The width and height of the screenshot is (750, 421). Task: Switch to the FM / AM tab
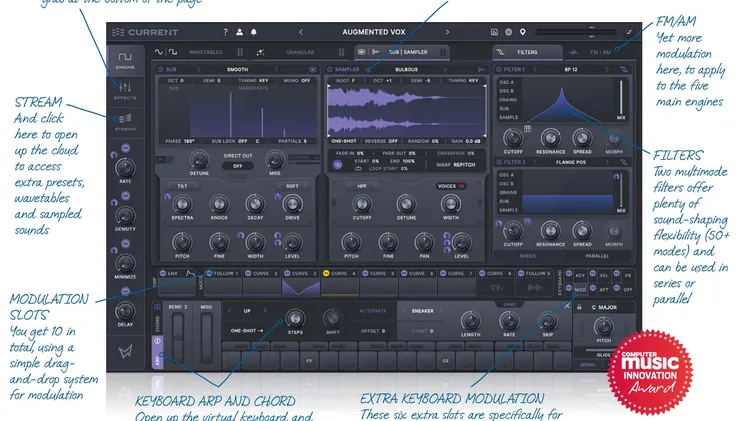[x=600, y=52]
